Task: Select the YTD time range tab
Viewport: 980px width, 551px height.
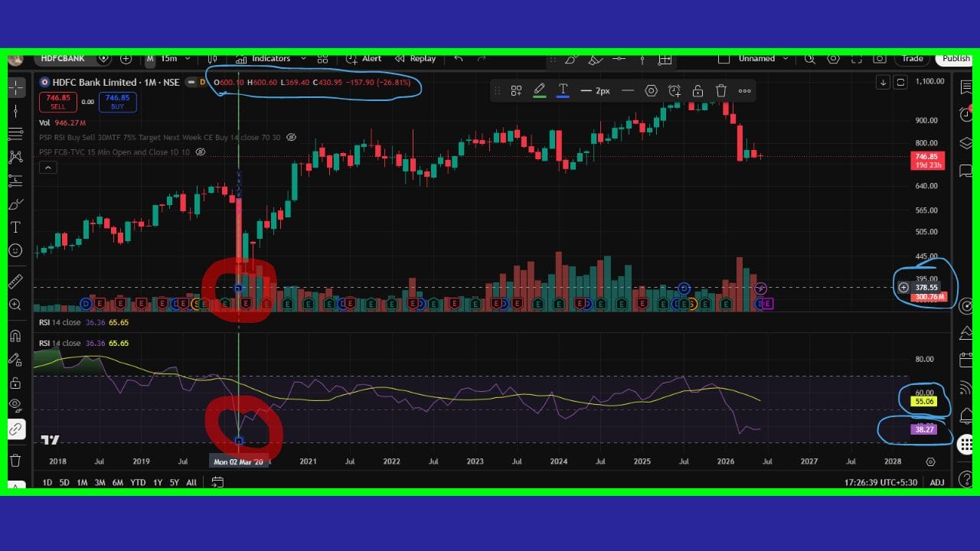Action: 138,482
